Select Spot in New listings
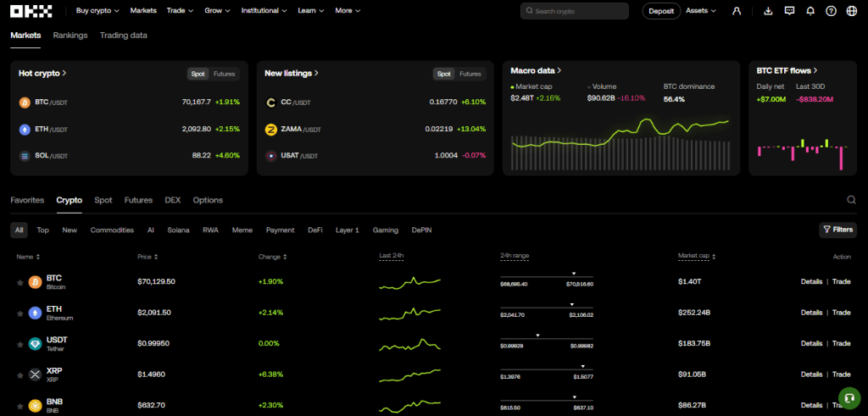The height and width of the screenshot is (416, 868). [444, 74]
